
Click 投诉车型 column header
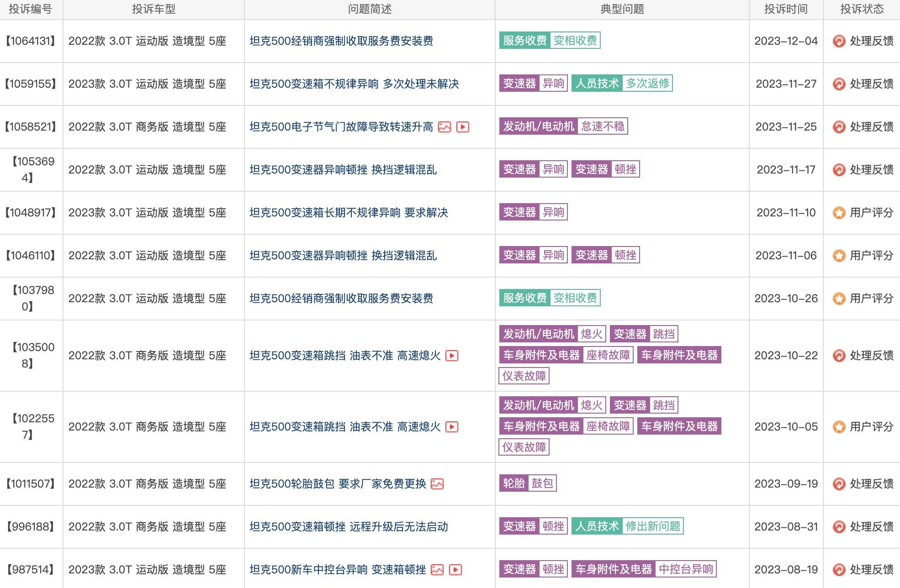click(x=154, y=9)
